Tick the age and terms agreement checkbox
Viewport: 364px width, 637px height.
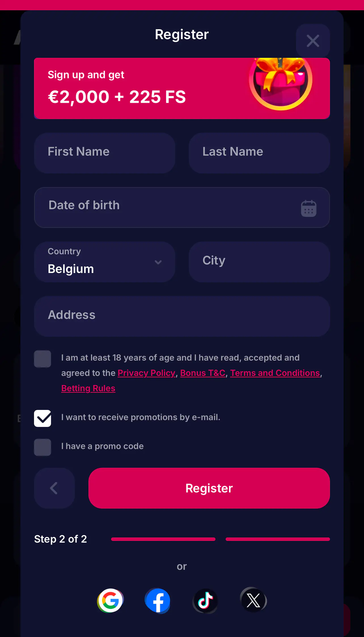click(43, 359)
